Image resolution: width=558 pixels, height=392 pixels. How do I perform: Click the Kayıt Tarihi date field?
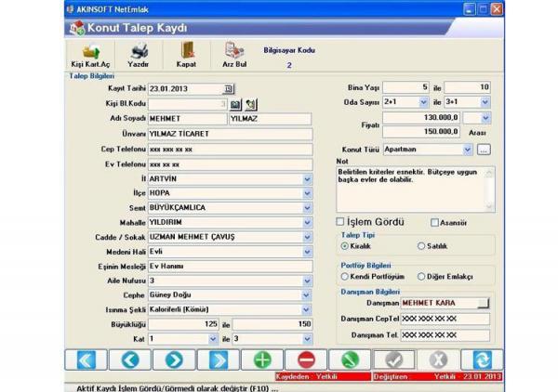coord(185,89)
